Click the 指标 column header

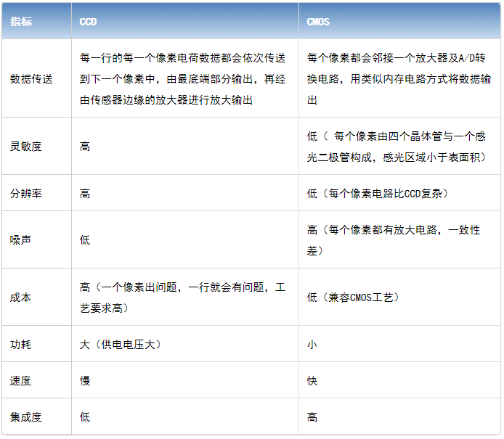click(x=21, y=22)
